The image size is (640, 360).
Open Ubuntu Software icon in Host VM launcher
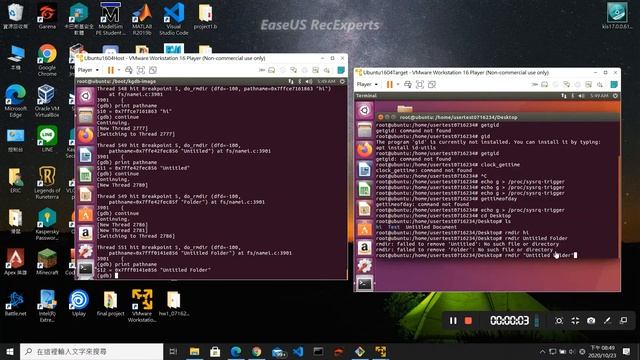point(85,214)
